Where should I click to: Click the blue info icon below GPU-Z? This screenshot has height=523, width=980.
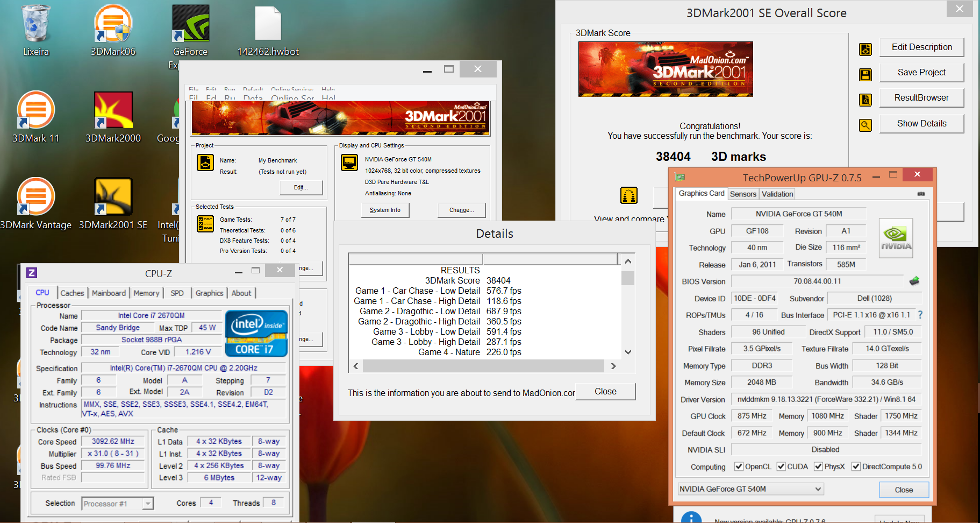(691, 517)
